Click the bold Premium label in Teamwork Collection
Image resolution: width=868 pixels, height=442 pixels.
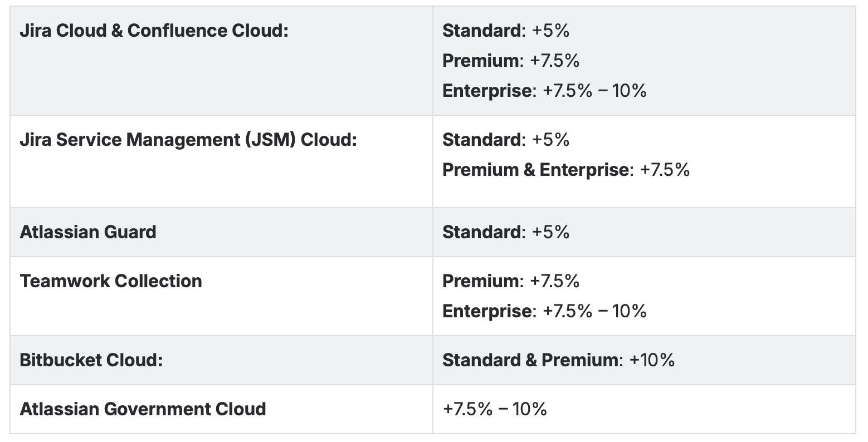point(481,281)
